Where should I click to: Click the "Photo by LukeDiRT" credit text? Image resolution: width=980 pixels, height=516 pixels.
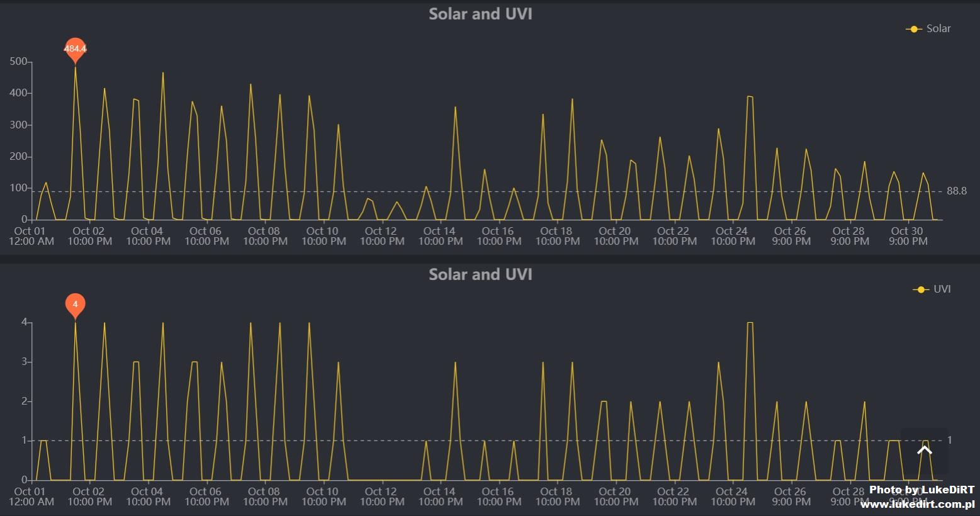pos(921,490)
